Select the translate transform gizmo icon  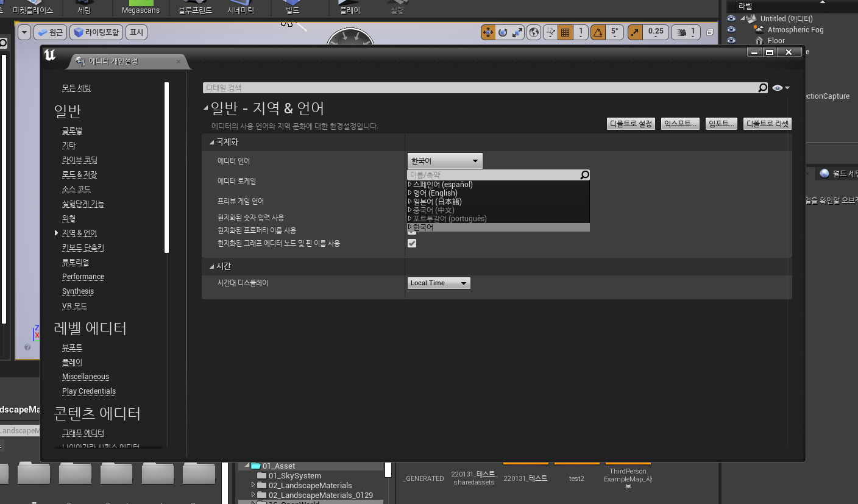pyautogui.click(x=488, y=32)
